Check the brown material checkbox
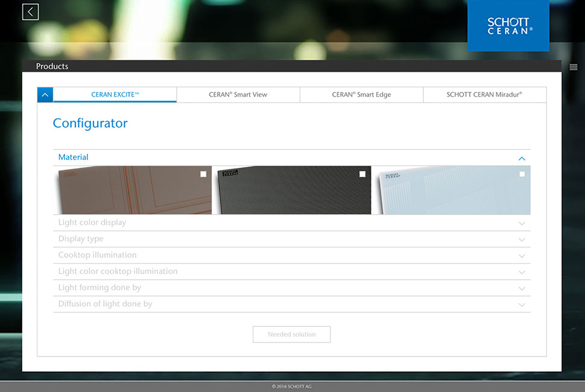Image resolution: width=585 pixels, height=392 pixels. coord(203,174)
